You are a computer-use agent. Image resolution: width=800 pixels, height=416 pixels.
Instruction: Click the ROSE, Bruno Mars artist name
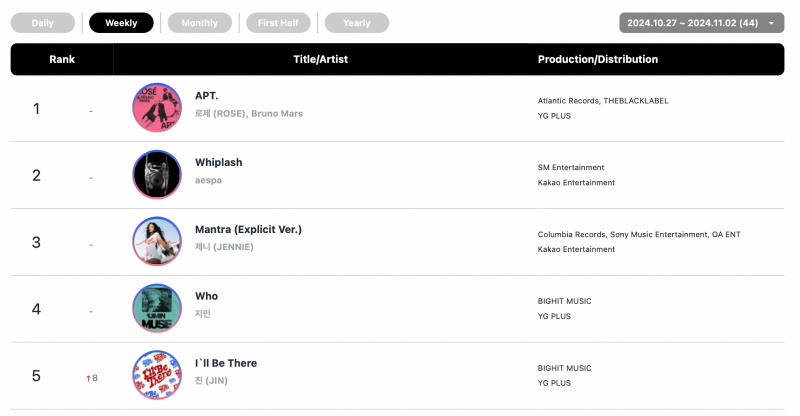[249, 113]
